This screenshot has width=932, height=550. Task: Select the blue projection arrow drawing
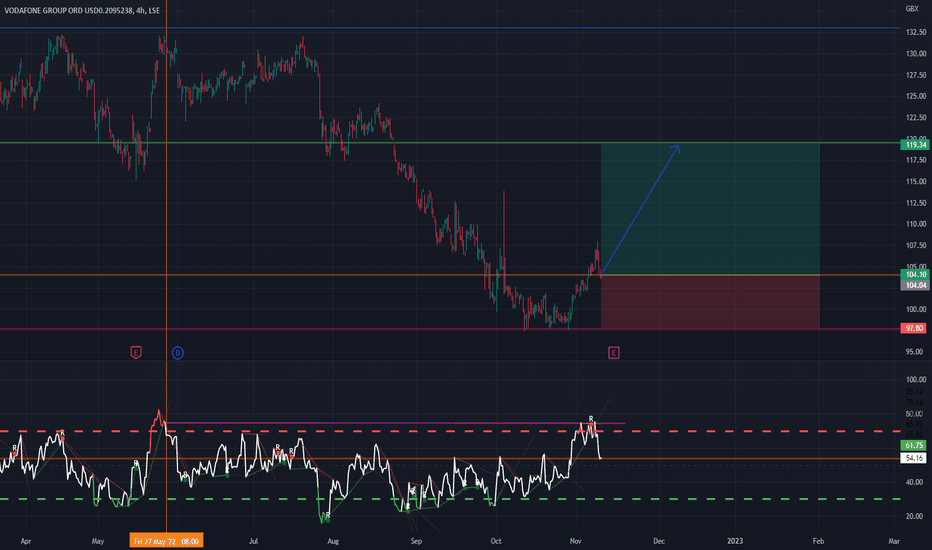pyautogui.click(x=641, y=210)
